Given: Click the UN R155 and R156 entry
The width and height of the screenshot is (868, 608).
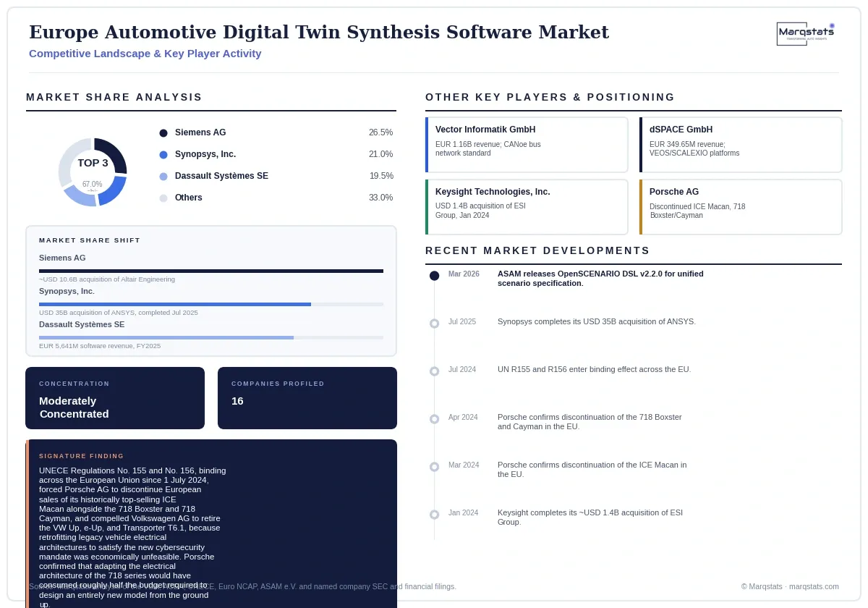Looking at the screenshot, I should 594,369.
